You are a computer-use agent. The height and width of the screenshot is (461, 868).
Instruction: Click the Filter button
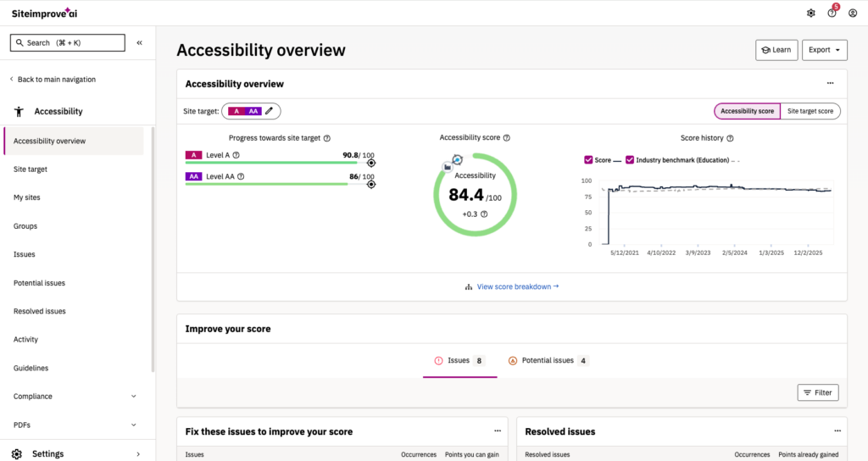[x=818, y=392]
